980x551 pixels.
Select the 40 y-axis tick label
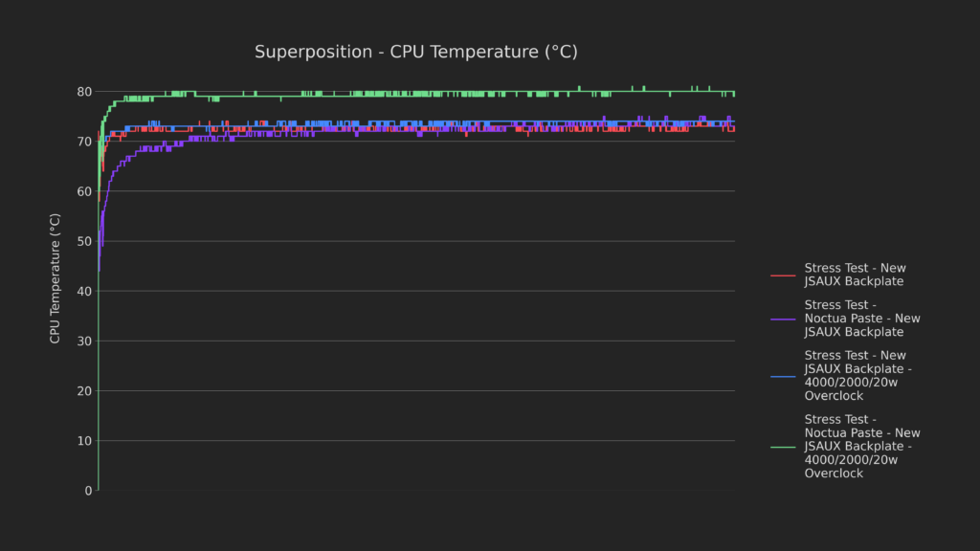pyautogui.click(x=84, y=291)
